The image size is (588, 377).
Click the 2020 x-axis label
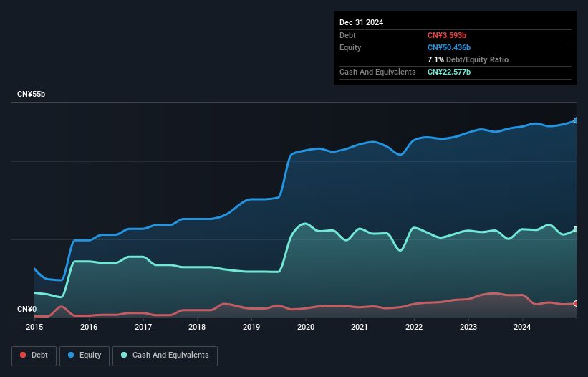pos(306,327)
